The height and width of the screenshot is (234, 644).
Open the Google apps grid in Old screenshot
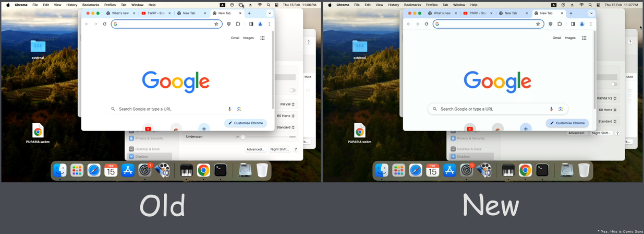coord(262,38)
